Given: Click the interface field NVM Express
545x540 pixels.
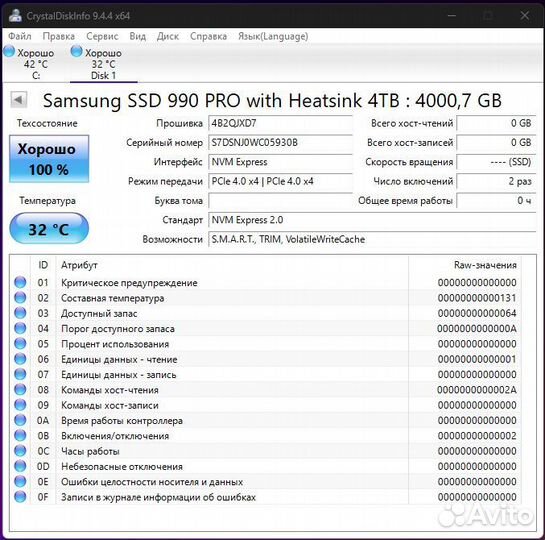Looking at the screenshot, I should [280, 162].
